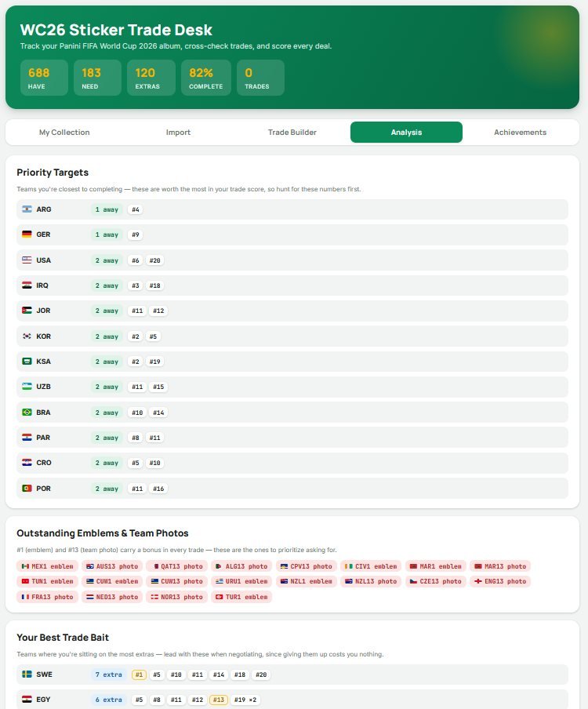This screenshot has height=709, width=588.
Task: Click the '2 away' badge for CRO
Action: tap(107, 463)
